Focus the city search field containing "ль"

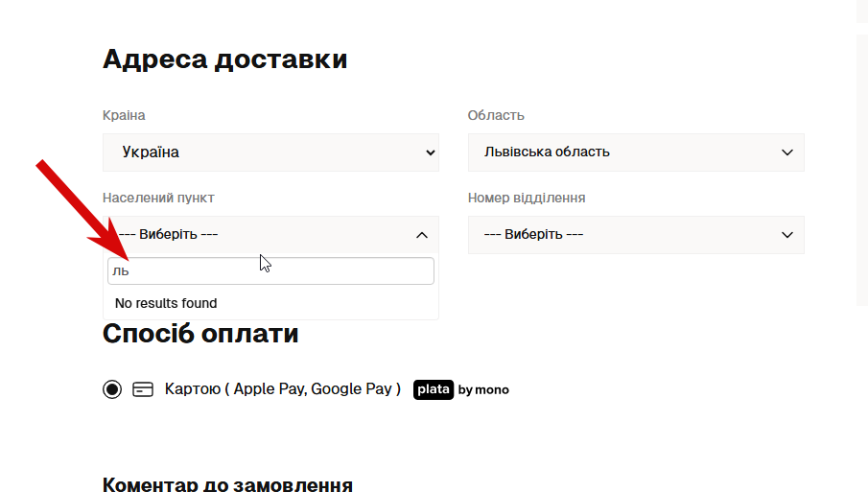(270, 271)
